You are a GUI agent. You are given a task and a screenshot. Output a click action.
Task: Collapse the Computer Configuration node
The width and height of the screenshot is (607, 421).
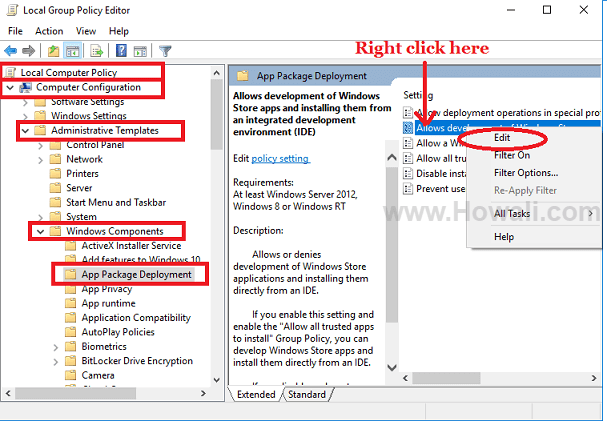(10, 87)
